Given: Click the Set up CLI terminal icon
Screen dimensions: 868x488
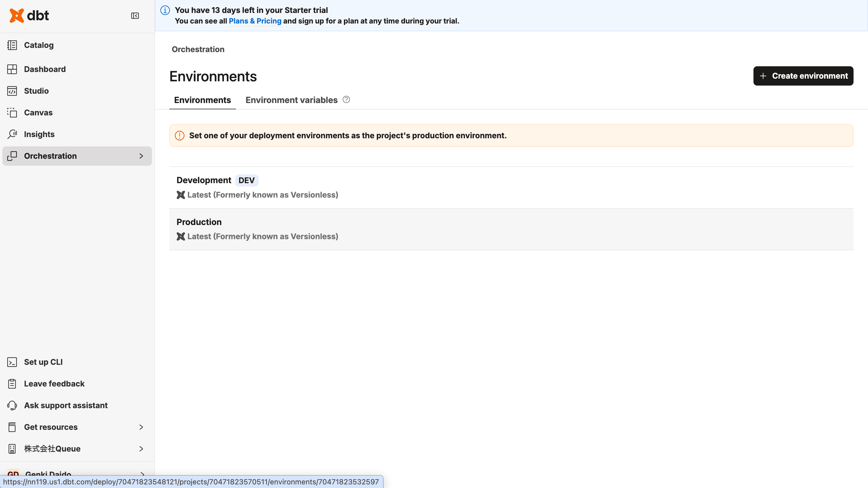Looking at the screenshot, I should tap(12, 362).
